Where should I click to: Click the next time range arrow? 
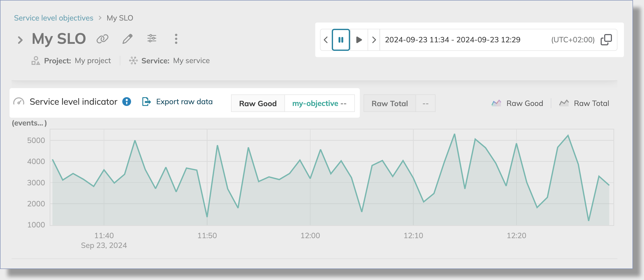374,40
